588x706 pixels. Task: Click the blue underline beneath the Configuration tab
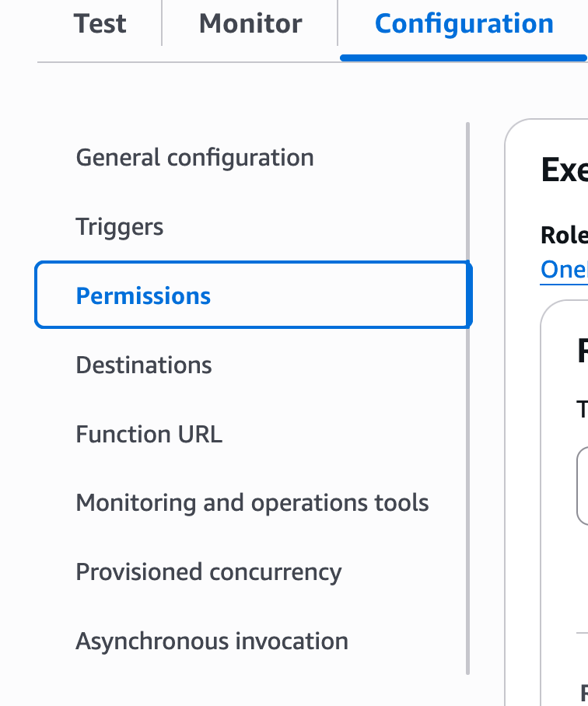point(464,57)
